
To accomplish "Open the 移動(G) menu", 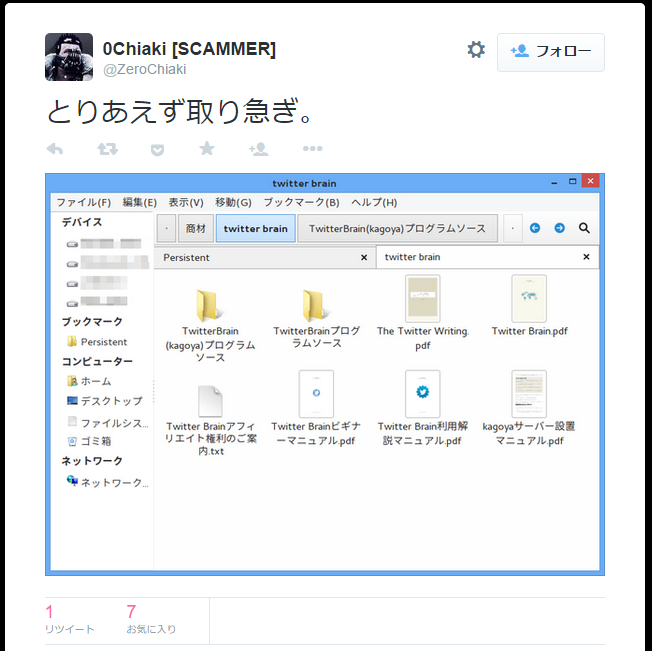I will (233, 202).
